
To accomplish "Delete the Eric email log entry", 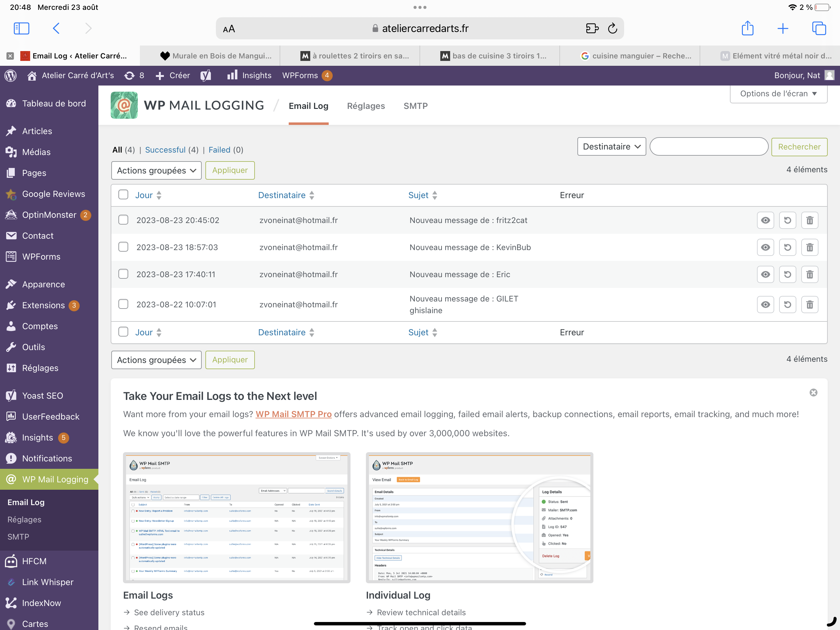I will coord(809,274).
